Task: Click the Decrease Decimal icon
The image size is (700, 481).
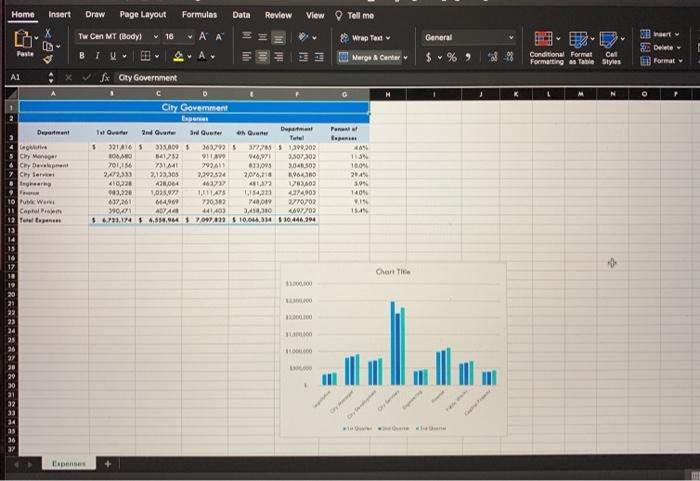Action: pos(508,57)
